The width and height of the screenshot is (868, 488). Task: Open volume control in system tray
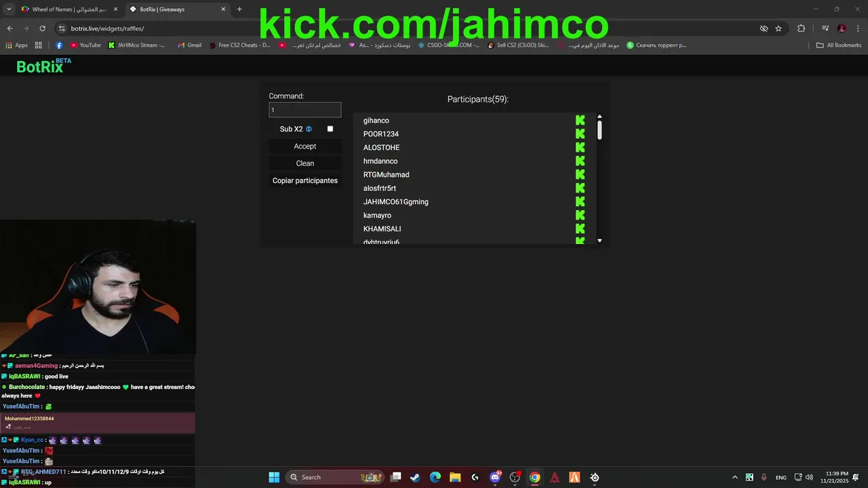(809, 477)
